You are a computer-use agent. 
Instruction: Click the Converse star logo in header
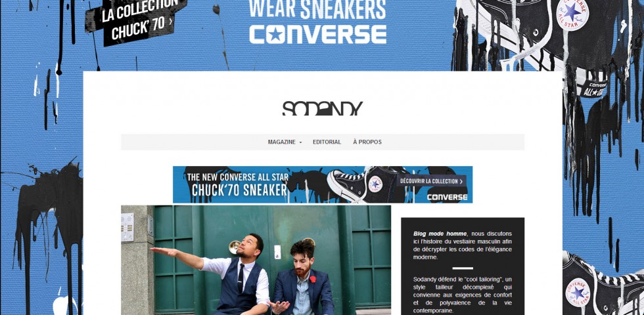275,34
